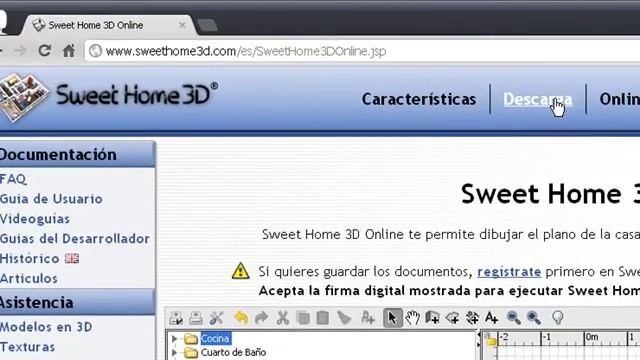Click the browser forward arrow
Image resolution: width=640 pixels, height=360 pixels.
pyautogui.click(x=20, y=51)
